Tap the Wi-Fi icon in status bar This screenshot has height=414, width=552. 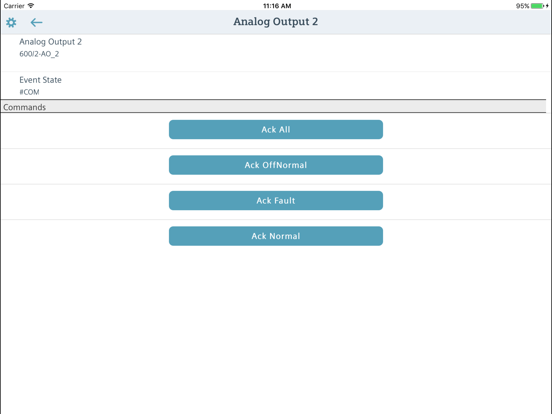click(x=31, y=6)
